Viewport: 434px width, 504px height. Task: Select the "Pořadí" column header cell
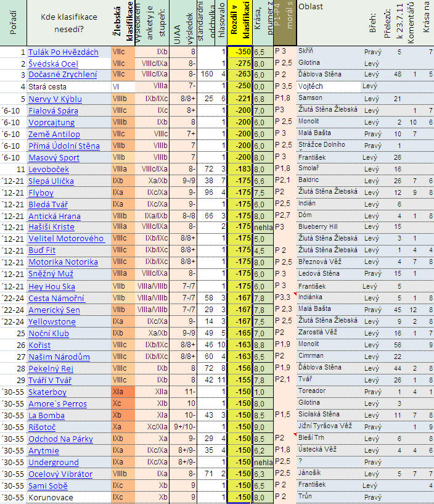[x=13, y=23]
